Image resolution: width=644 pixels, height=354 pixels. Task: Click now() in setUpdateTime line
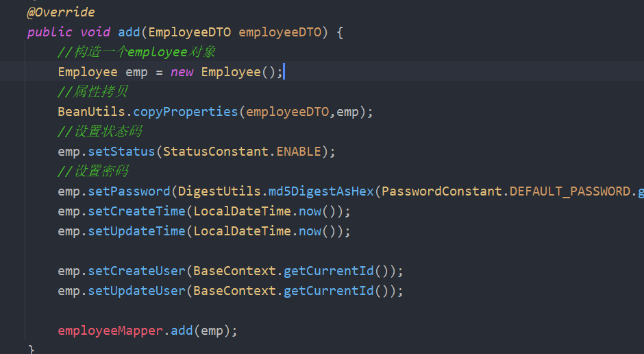coord(317,231)
